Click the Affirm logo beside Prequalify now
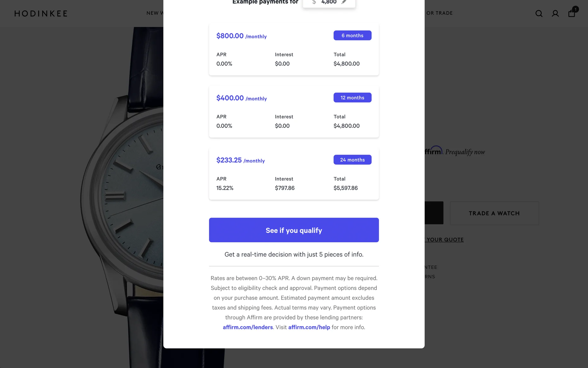588x368 pixels. [433, 151]
